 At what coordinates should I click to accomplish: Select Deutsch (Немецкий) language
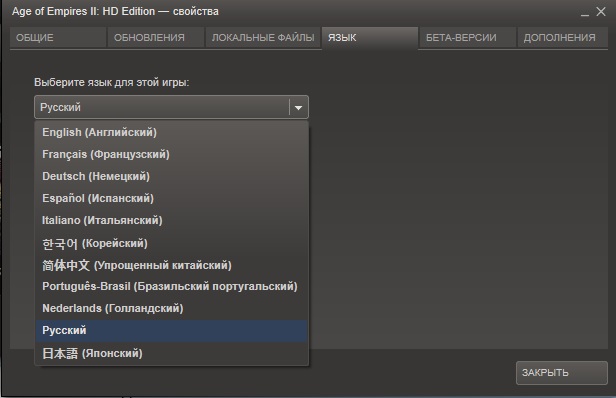click(x=171, y=176)
